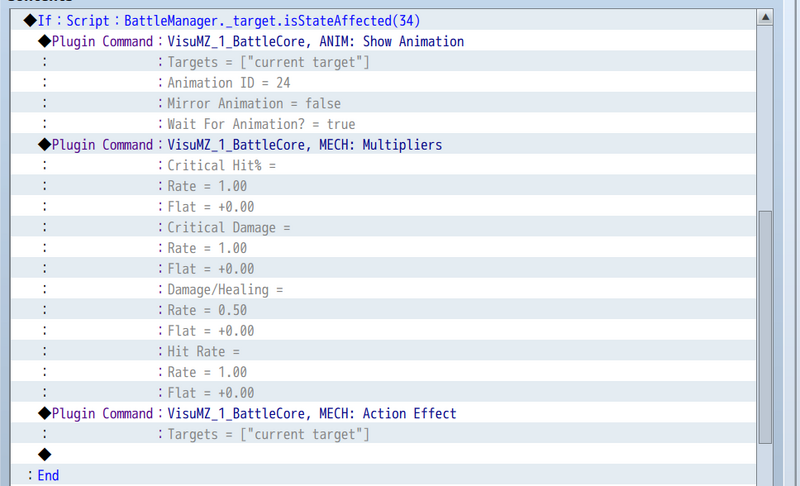
Task: Select the If Script isStateAffected(34) line
Action: (383, 20)
